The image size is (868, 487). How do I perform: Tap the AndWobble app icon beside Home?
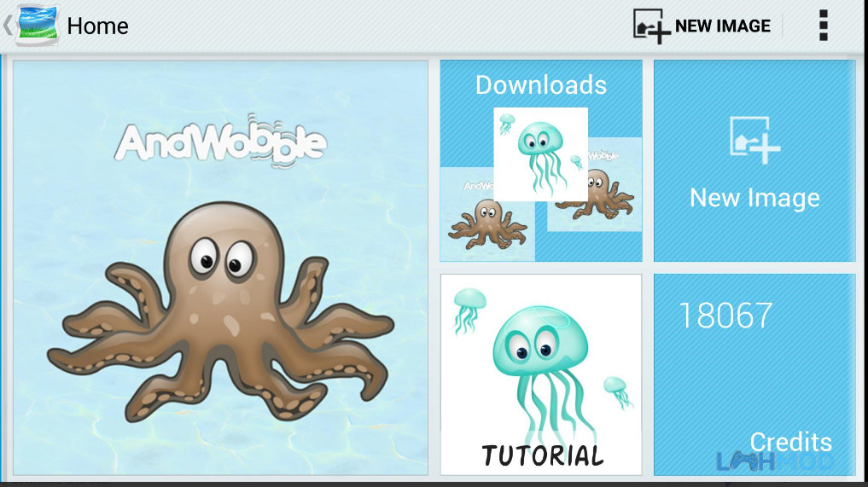point(38,26)
